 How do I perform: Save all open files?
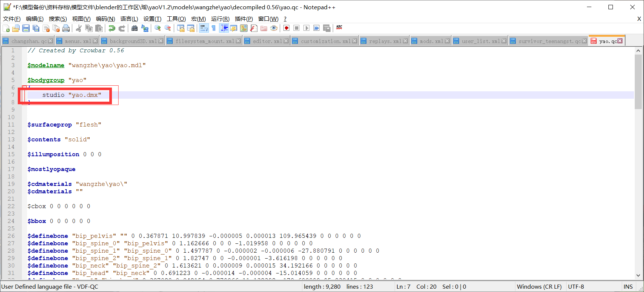point(36,28)
